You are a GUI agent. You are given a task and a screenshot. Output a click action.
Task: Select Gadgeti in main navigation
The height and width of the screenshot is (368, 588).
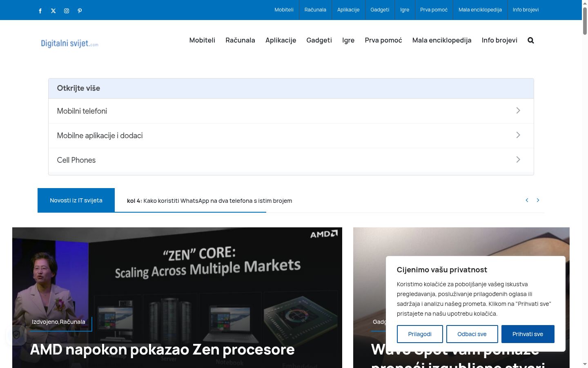[x=319, y=40]
